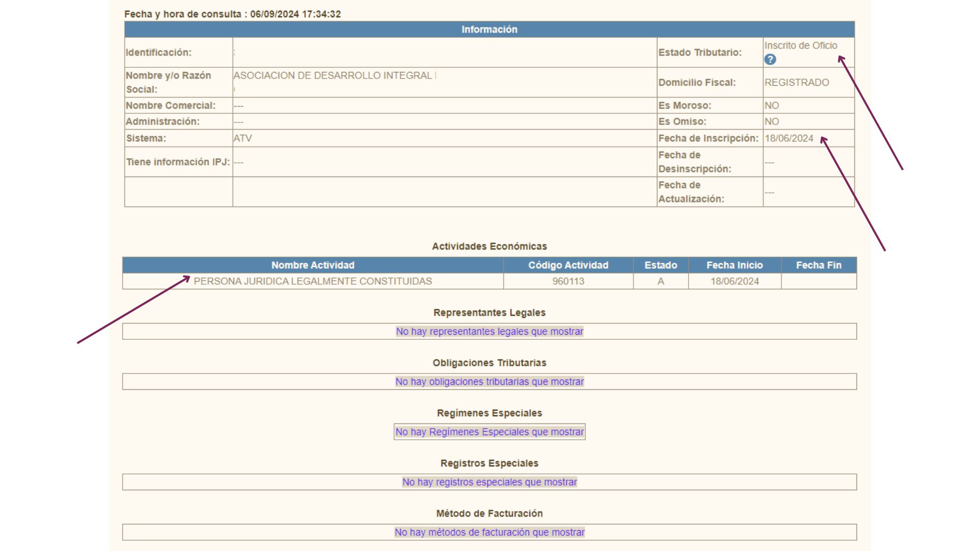Click 'No hay registros especiales que mostrar'
Viewport: 980px width, 551px height.
(489, 482)
